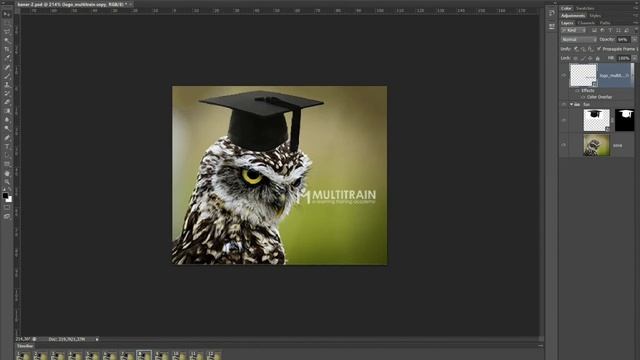This screenshot has width=640, height=360.
Task: Toggle Quick Mask mode in toolbar
Action: [x=7, y=208]
